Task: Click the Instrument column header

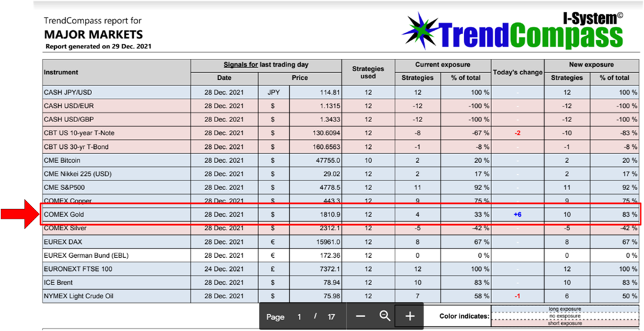Action: tap(116, 72)
